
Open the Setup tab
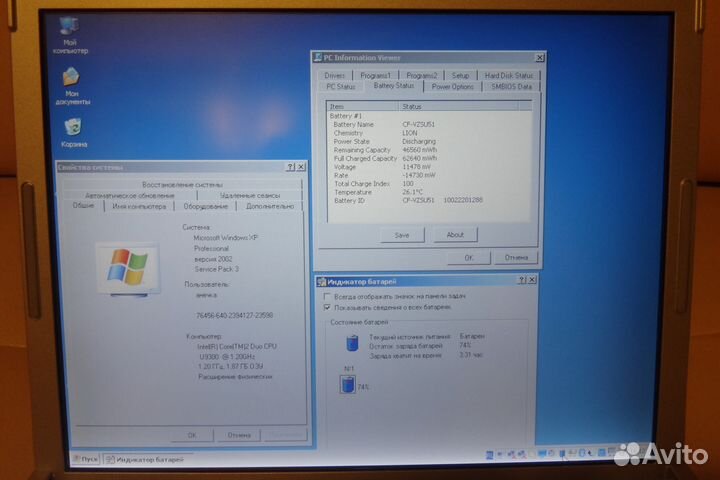click(x=460, y=75)
